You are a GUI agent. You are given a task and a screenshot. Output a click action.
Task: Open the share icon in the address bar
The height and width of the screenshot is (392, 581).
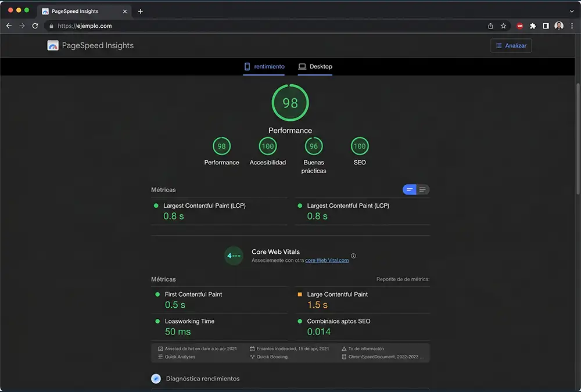coord(490,26)
